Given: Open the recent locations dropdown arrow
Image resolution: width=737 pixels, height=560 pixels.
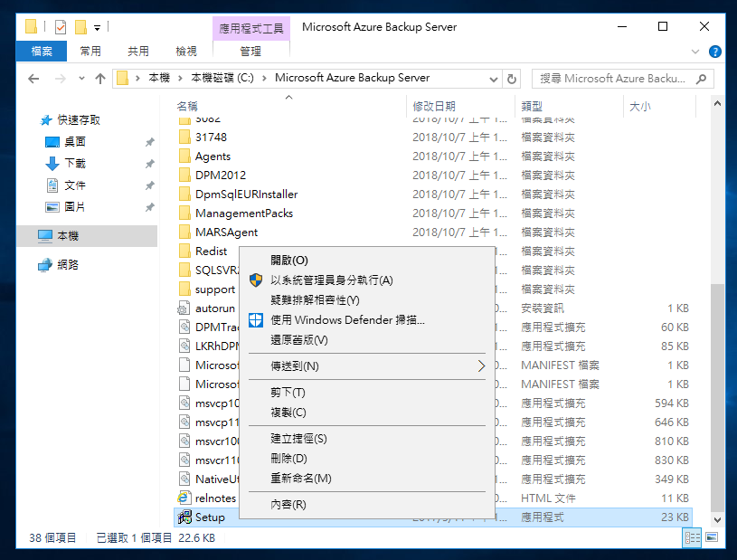Looking at the screenshot, I should (x=81, y=79).
